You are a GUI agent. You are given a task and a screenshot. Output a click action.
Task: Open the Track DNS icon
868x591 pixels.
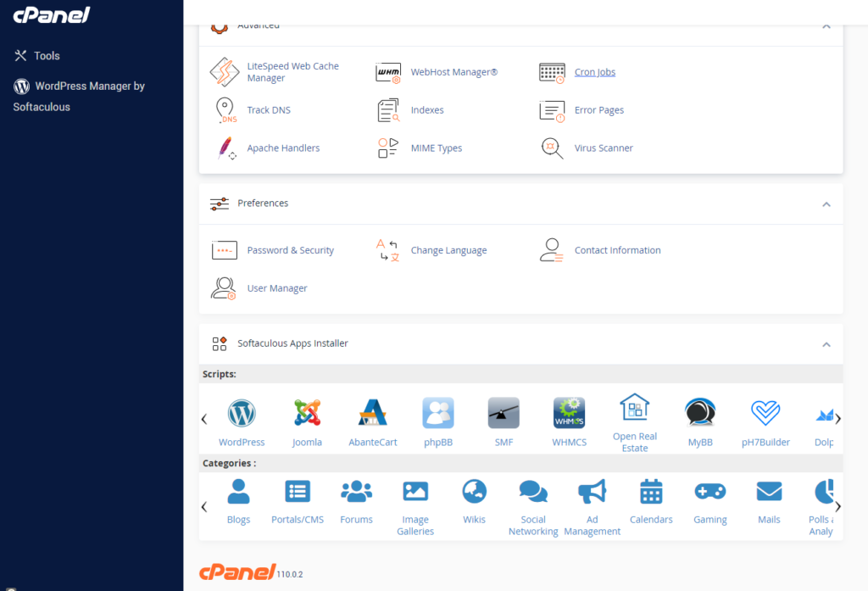click(225, 110)
